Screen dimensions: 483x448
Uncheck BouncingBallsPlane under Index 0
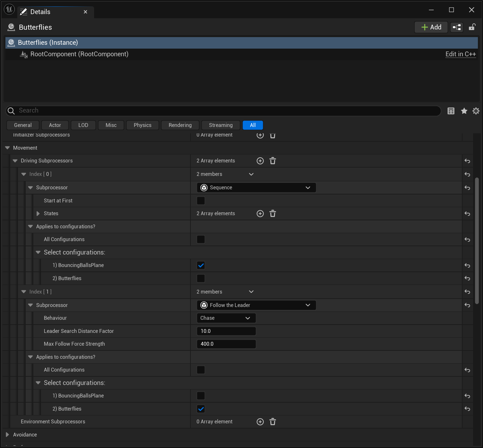pyautogui.click(x=201, y=265)
